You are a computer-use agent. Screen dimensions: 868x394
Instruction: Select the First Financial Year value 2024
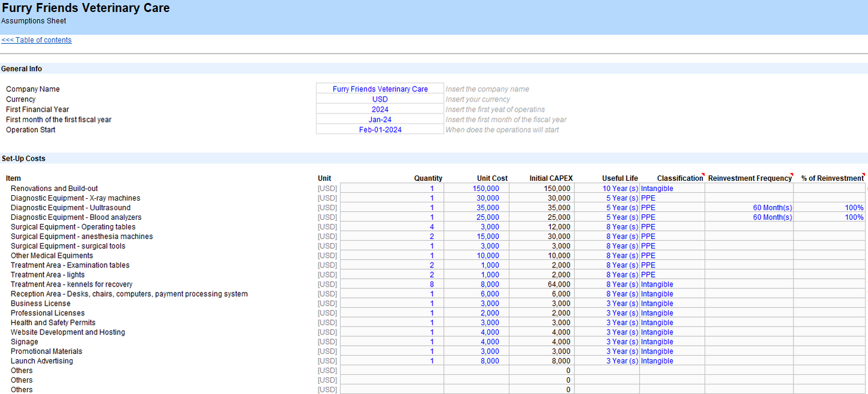[x=380, y=109]
